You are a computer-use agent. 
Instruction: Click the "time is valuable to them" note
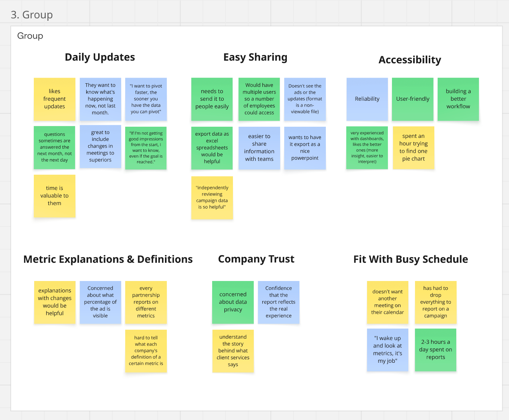pyautogui.click(x=55, y=196)
